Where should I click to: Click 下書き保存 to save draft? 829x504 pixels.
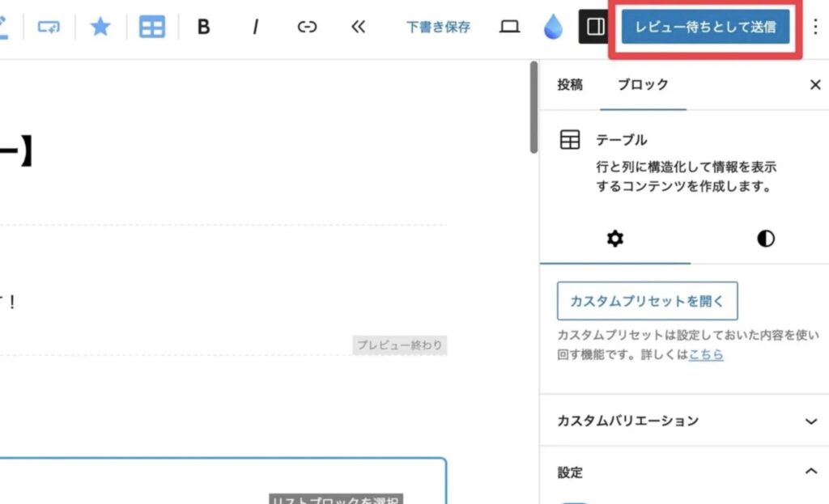tap(438, 28)
